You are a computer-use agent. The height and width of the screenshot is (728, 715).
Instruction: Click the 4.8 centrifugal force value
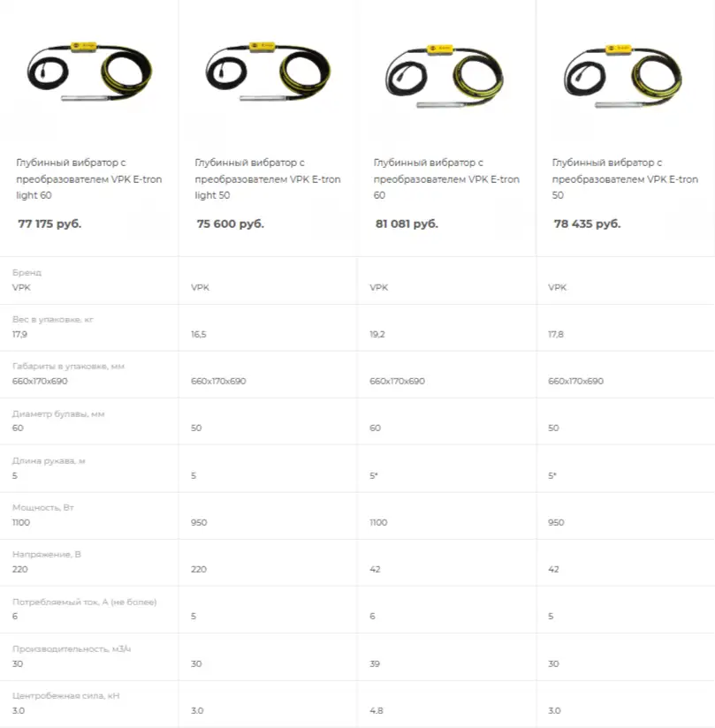[x=377, y=710]
